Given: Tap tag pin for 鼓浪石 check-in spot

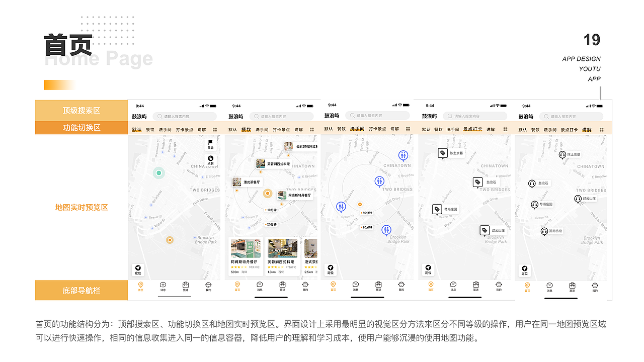Looking at the screenshot, I should pos(478,183).
